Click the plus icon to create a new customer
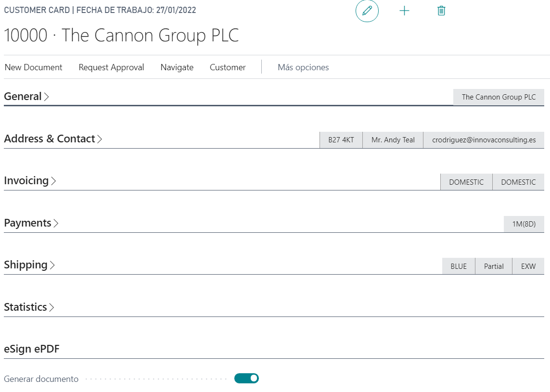The image size is (550, 392). [x=404, y=11]
